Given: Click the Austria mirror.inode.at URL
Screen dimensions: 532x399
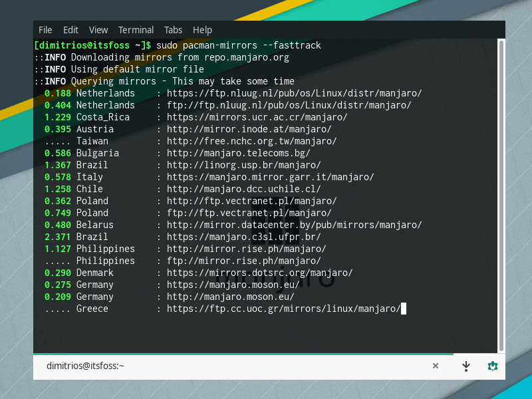Looking at the screenshot, I should (x=249, y=129).
